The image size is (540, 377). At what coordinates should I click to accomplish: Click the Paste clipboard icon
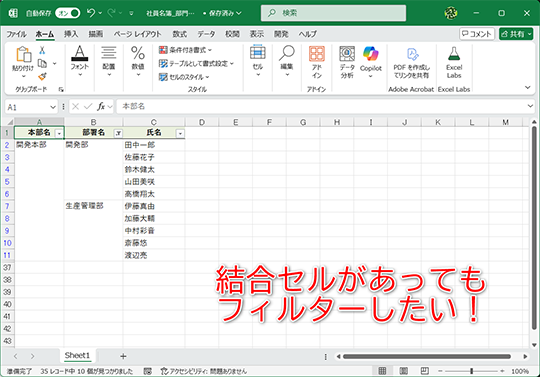point(23,54)
